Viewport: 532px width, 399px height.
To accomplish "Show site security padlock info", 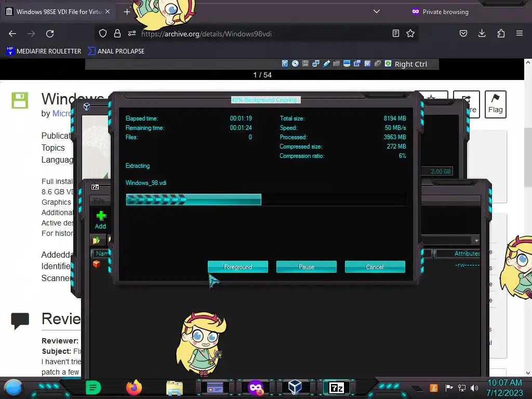I will pyautogui.click(x=117, y=33).
